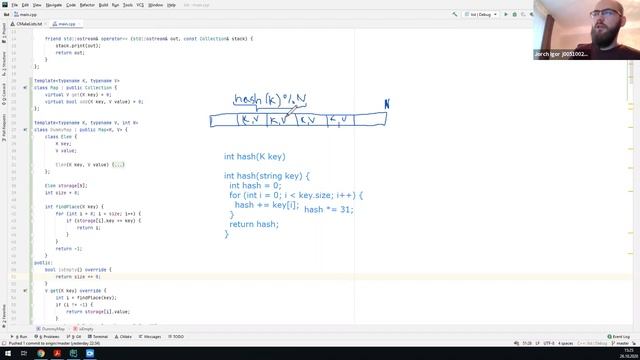Open the Problems tool window
Screen dimensions: 640x360
pyautogui.click(x=47, y=337)
